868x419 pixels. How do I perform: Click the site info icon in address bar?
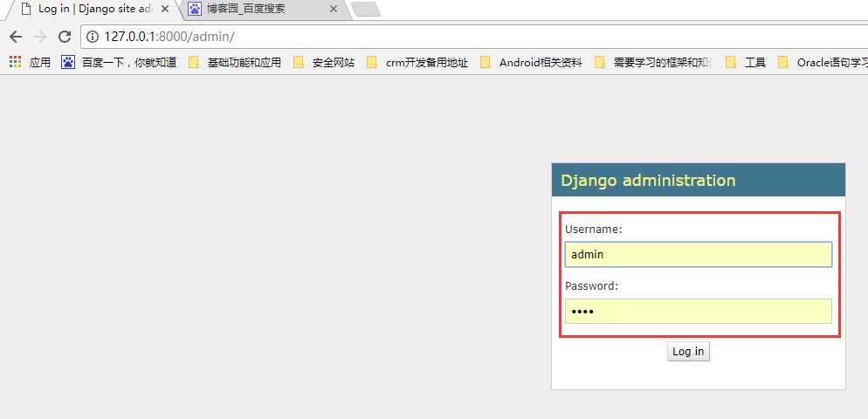click(93, 37)
